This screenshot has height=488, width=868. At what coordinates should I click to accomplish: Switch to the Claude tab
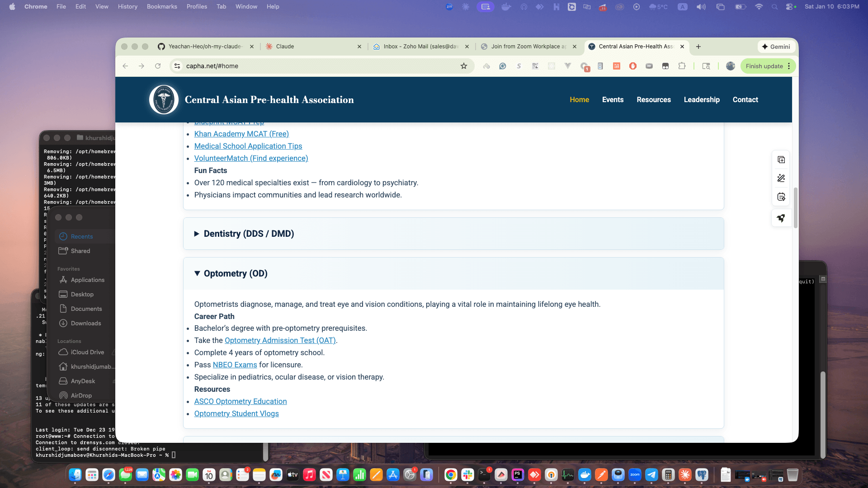coord(312,47)
